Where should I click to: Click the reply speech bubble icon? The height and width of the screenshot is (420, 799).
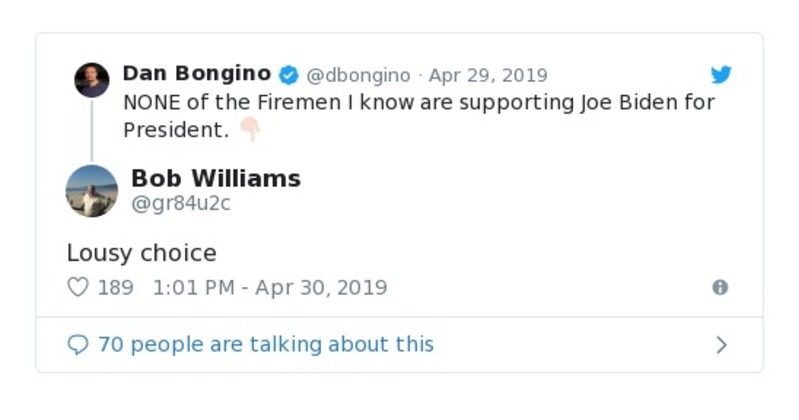click(x=77, y=345)
